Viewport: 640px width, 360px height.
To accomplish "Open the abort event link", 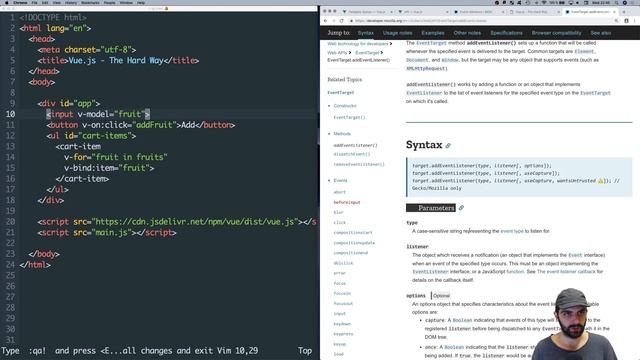I will [339, 192].
